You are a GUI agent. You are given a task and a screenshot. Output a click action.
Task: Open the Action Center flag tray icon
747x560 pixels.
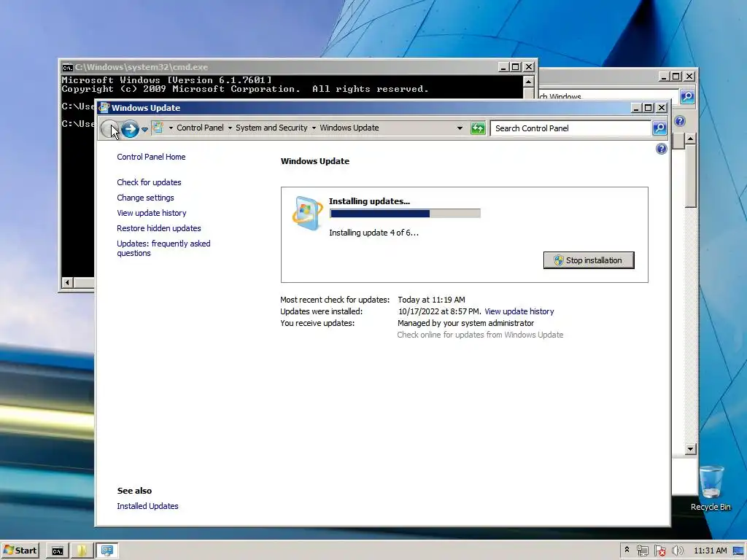[x=659, y=551]
